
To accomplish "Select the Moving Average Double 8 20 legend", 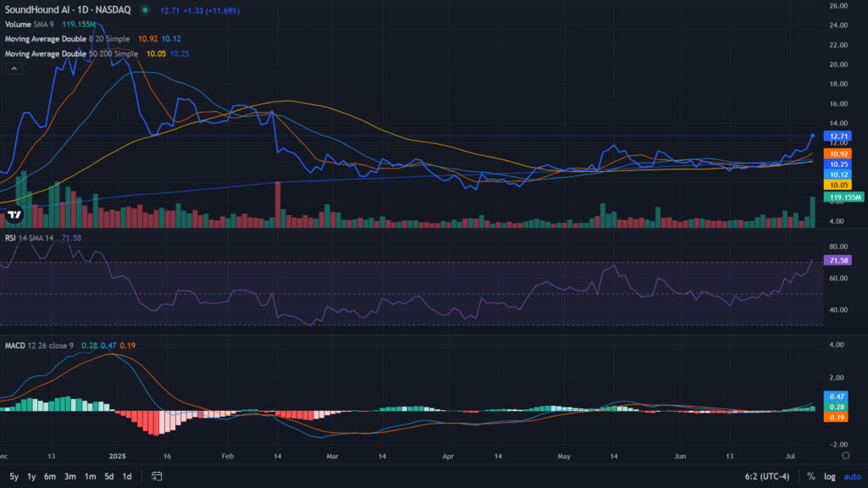I will [x=67, y=39].
